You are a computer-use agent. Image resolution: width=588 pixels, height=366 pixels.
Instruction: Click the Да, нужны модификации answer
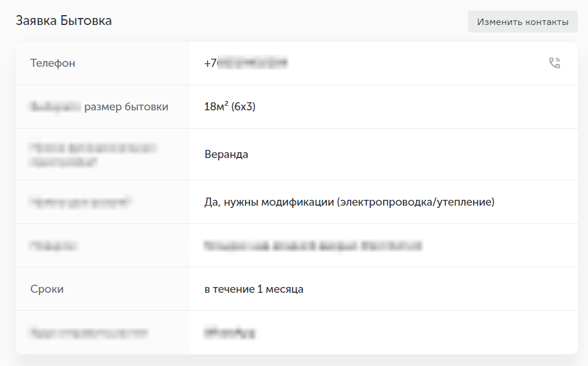(268, 202)
